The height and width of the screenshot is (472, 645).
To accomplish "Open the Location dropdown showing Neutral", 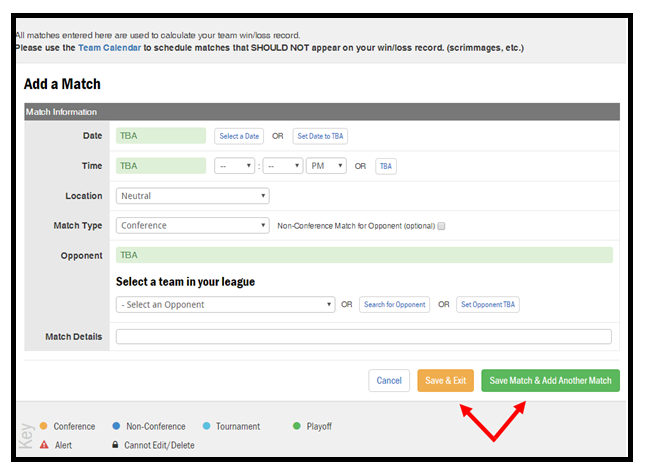I will 192,196.
